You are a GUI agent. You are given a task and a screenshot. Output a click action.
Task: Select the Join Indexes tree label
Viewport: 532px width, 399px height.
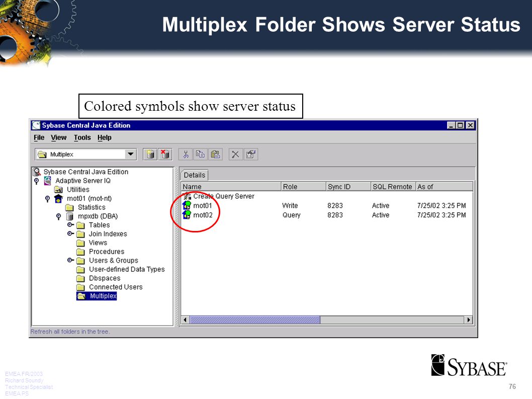(x=108, y=234)
